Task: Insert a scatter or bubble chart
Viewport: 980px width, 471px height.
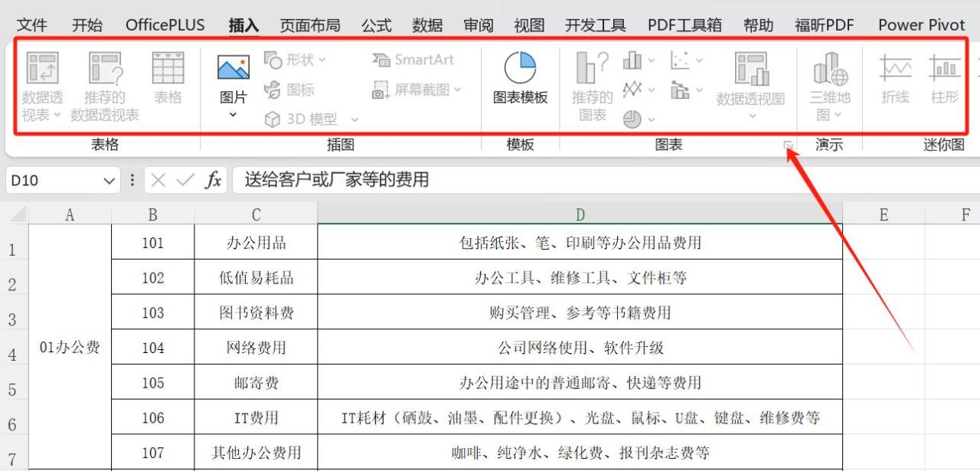Action: click(680, 60)
